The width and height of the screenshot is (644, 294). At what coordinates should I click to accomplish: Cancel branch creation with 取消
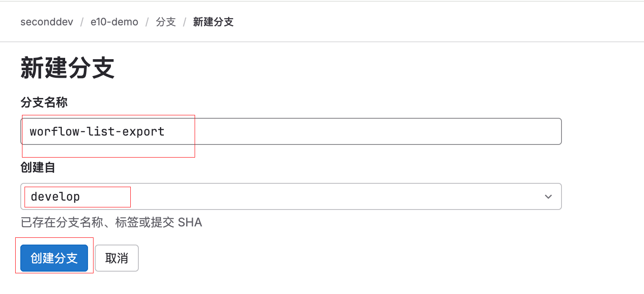tap(117, 258)
